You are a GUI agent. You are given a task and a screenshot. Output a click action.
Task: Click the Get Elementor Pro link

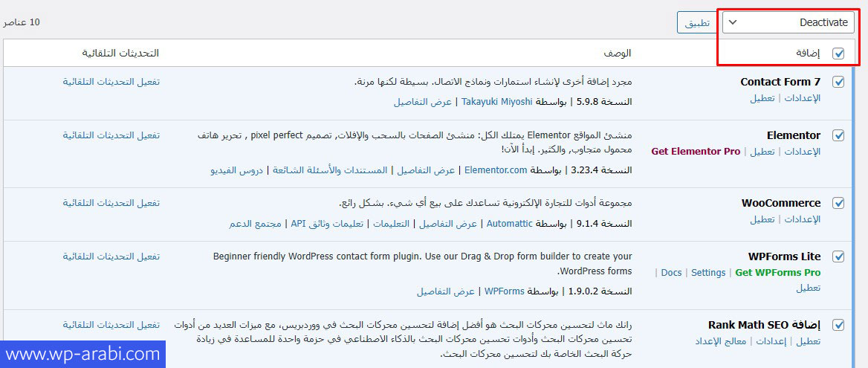(696, 151)
